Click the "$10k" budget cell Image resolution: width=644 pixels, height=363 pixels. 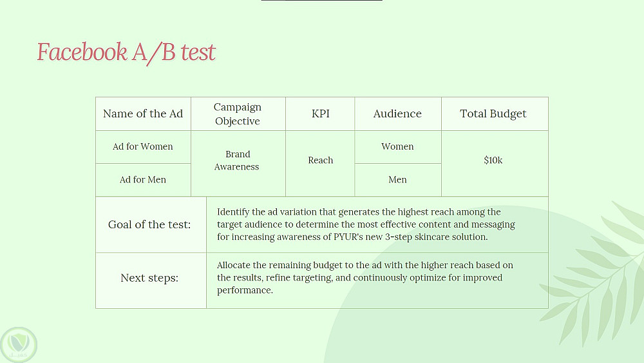pos(493,161)
